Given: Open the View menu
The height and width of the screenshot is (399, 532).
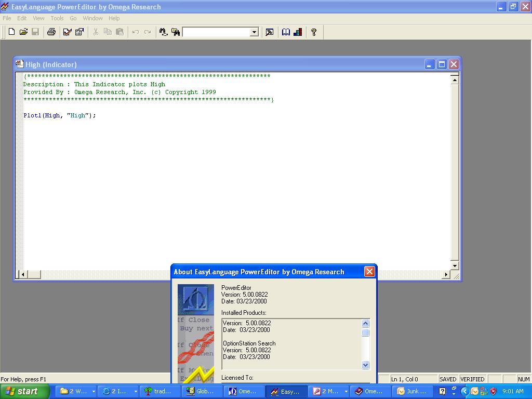Looking at the screenshot, I should 38,18.
